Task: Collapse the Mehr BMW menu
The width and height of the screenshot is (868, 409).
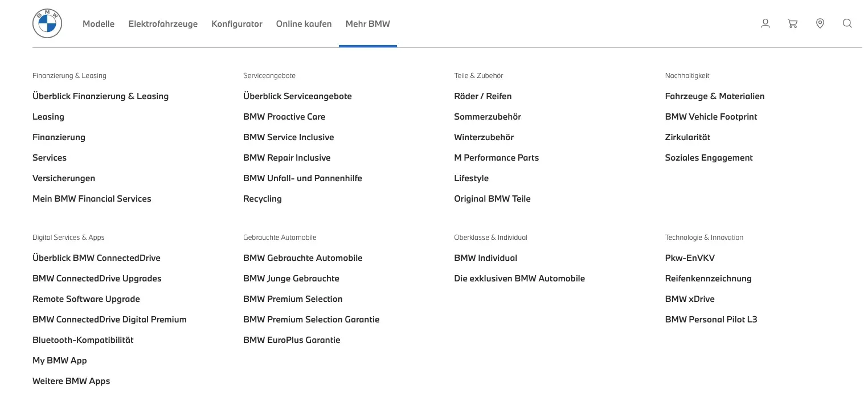Action: click(367, 24)
